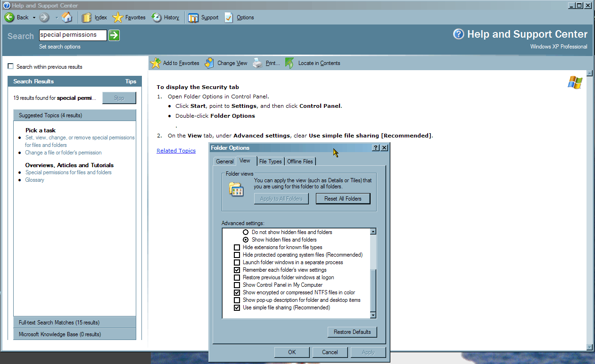Toggle Search within previous results checkbox
595x364 pixels.
pos(10,66)
